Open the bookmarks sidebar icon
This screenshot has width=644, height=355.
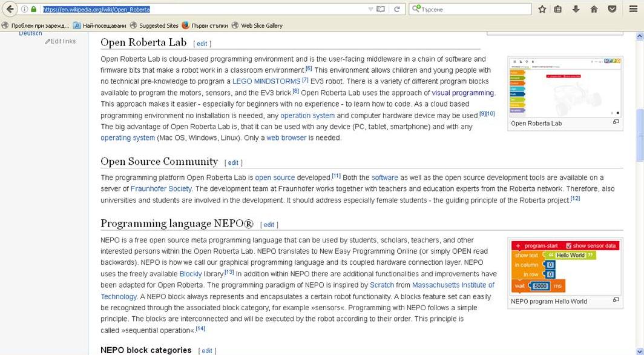(558, 9)
